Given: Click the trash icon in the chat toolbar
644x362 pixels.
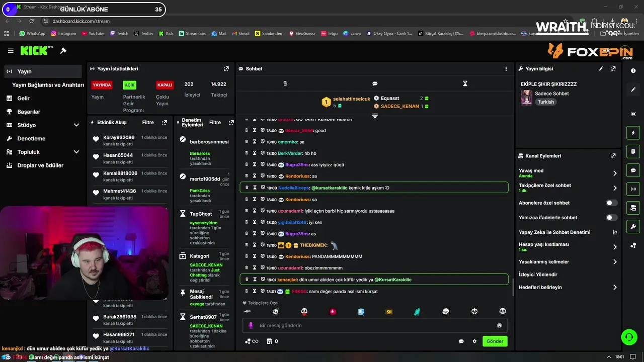Looking at the screenshot, I should point(285,83).
